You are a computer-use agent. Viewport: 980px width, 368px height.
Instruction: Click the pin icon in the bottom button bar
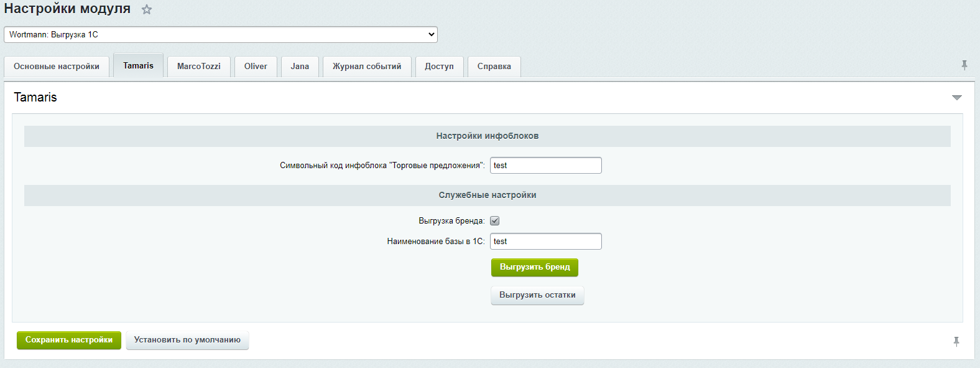pyautogui.click(x=956, y=341)
